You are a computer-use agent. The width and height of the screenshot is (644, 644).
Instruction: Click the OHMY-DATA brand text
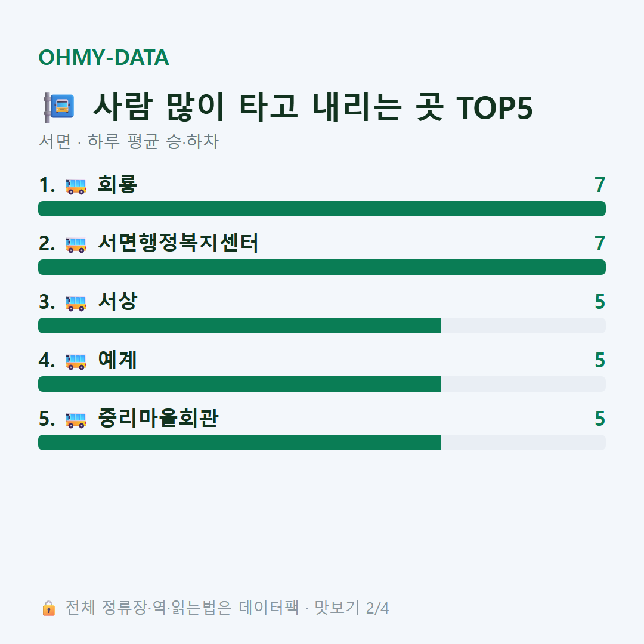104,57
